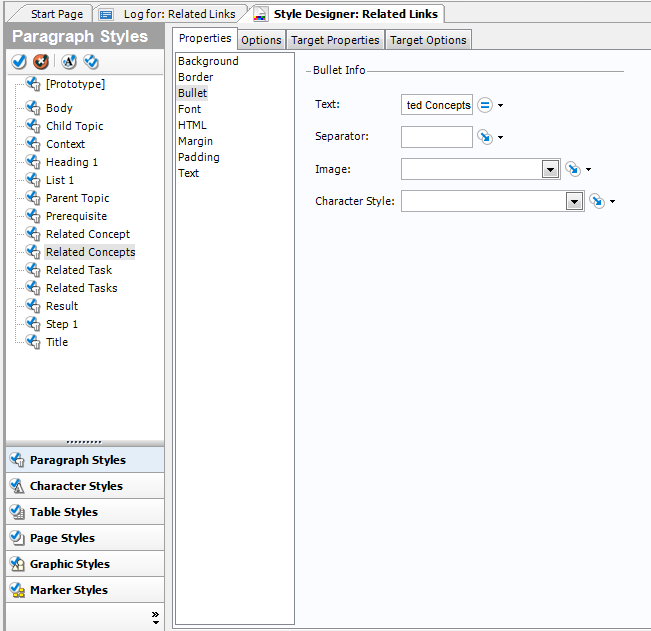Select the Font property category

189,109
